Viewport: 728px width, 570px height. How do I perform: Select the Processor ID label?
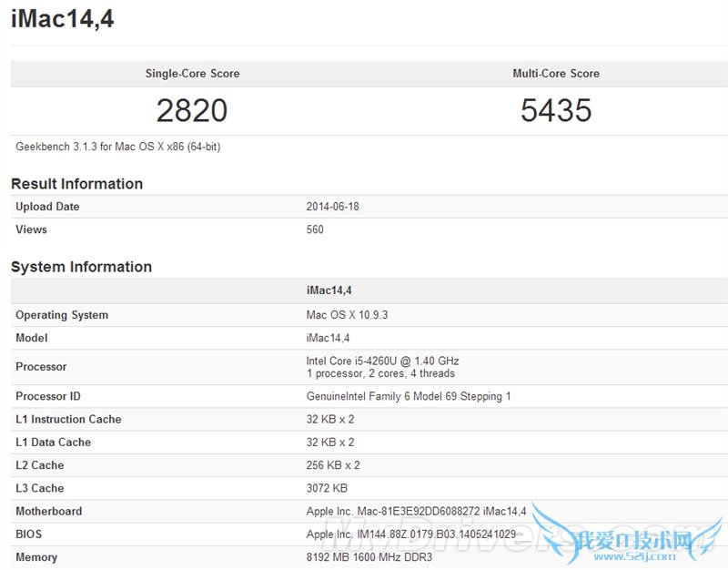(x=48, y=396)
